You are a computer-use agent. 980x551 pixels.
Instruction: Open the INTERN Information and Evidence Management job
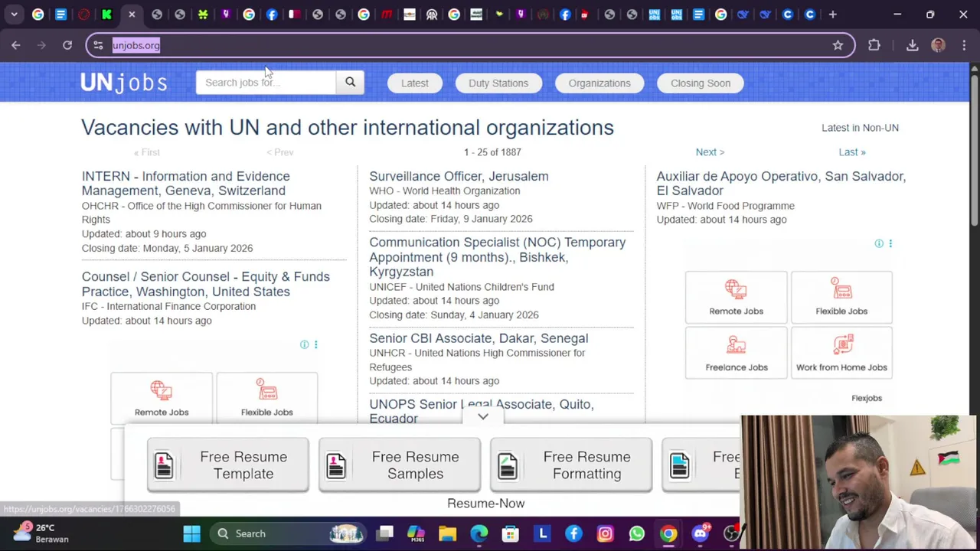point(186,183)
